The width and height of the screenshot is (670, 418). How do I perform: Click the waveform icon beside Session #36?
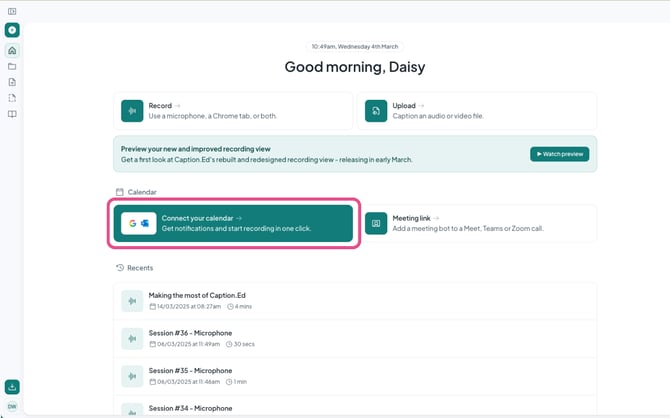coord(132,338)
